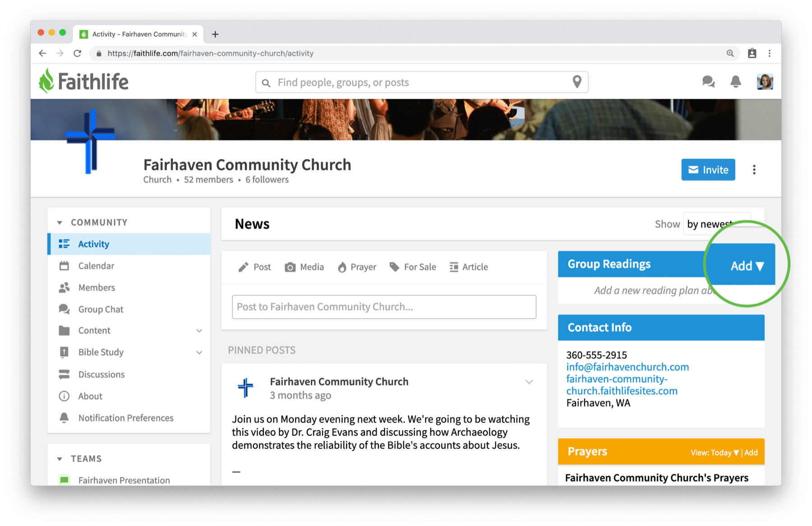Image resolution: width=812 pixels, height=526 pixels.
Task: Click the Find people, groups, posts field
Action: tap(422, 82)
